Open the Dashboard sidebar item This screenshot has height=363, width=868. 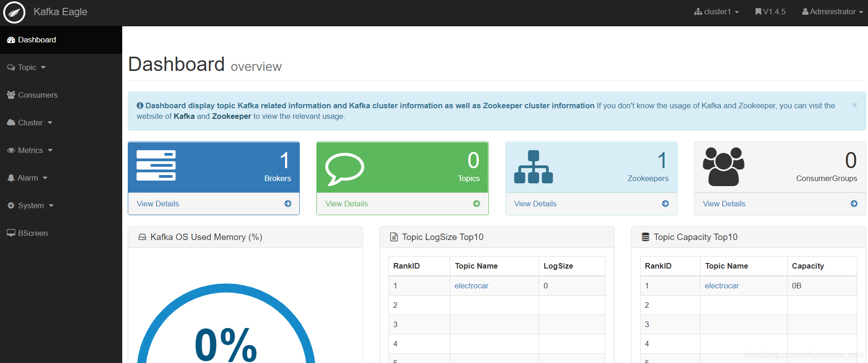click(61, 40)
